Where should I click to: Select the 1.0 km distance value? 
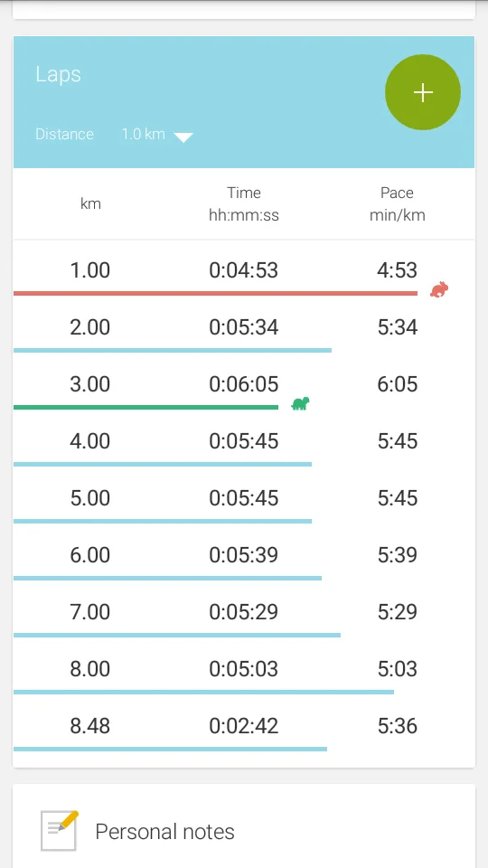(144, 134)
